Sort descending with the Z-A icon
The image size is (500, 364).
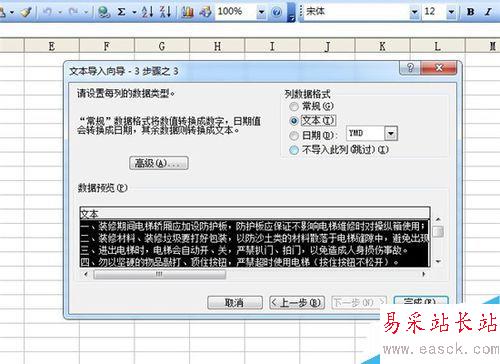coord(165,12)
